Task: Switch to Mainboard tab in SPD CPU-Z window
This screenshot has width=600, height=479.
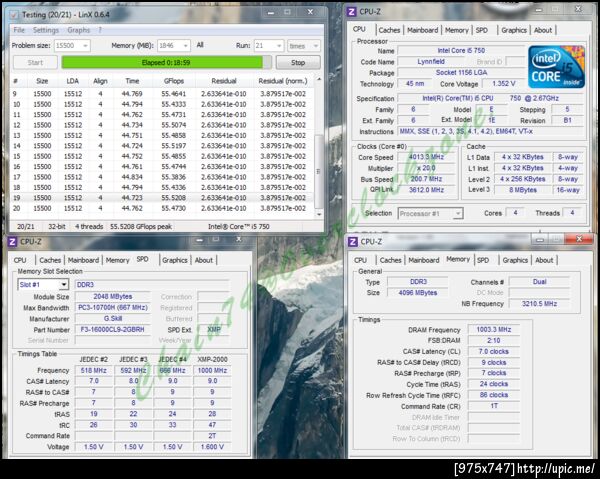Action: tap(83, 260)
